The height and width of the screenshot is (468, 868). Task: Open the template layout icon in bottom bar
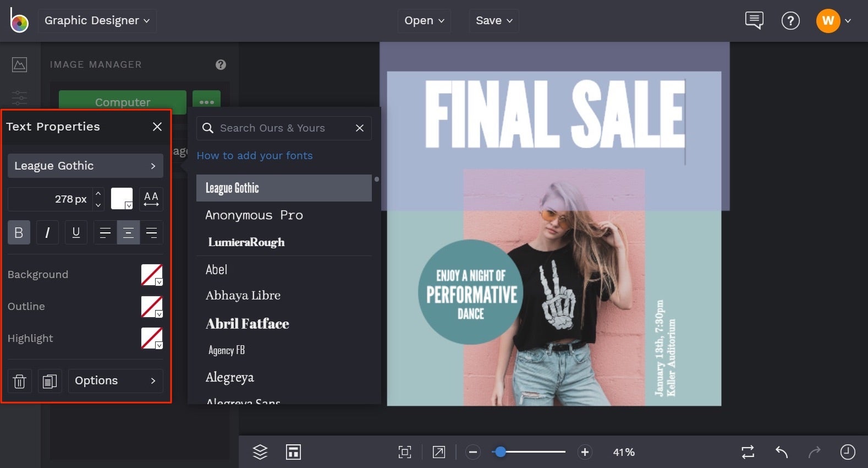coord(293,452)
